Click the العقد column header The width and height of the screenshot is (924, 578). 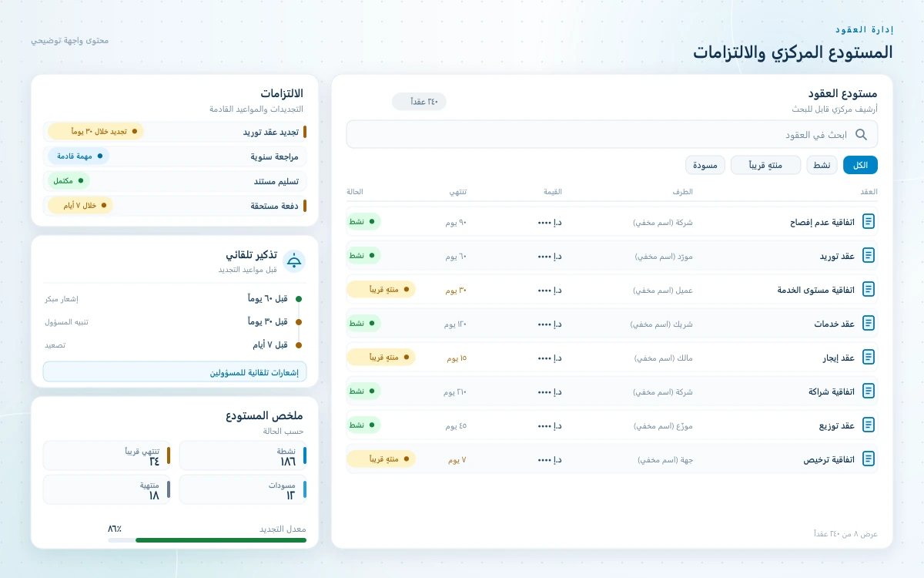[869, 191]
